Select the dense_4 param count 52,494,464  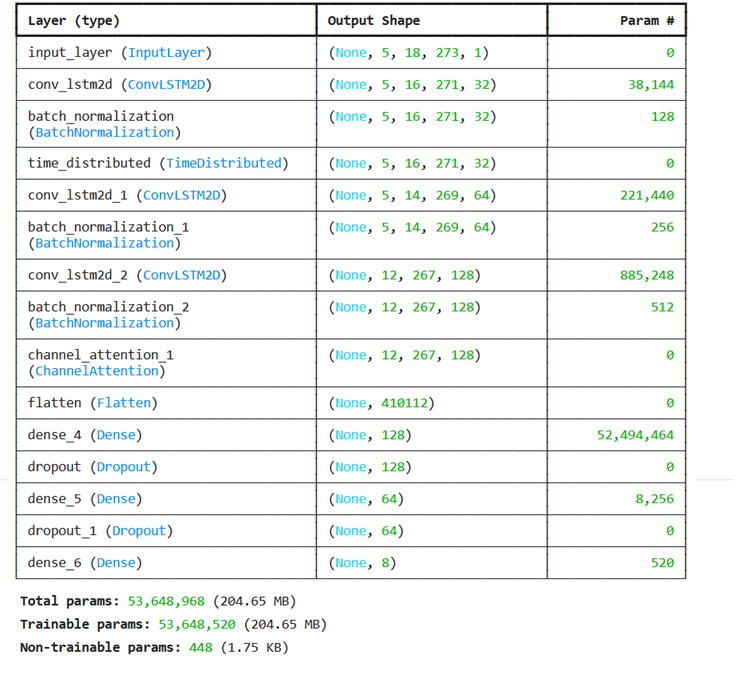click(635, 435)
